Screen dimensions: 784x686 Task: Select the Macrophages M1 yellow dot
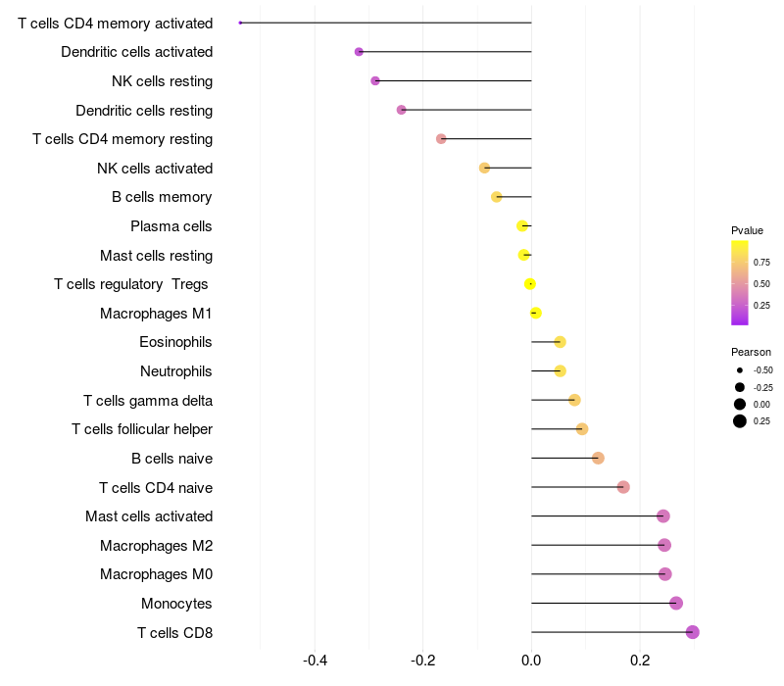pos(535,313)
